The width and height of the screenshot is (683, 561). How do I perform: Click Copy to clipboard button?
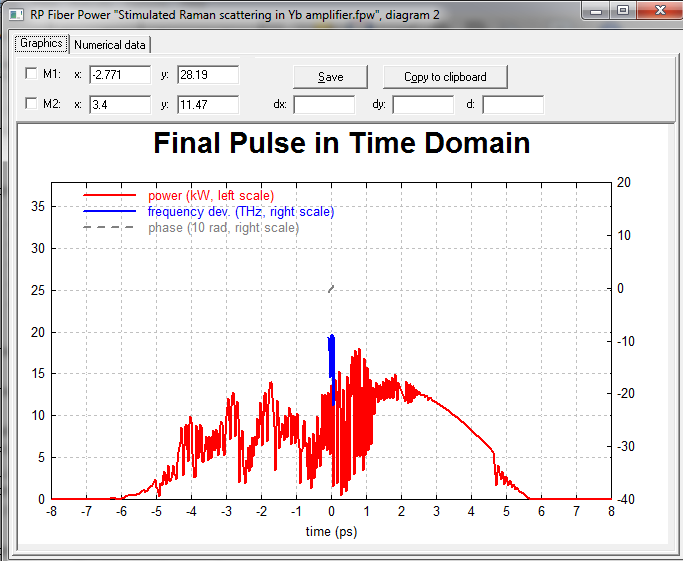coord(445,77)
